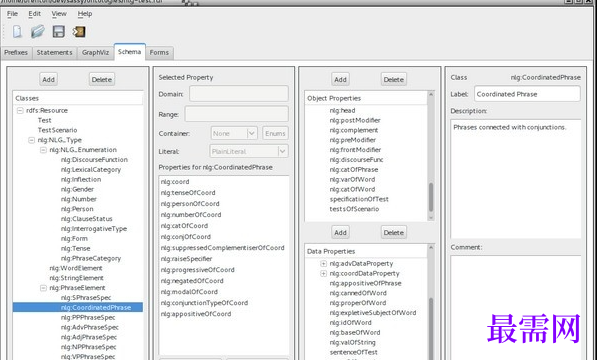Switch to the Forms tab
The image size is (599, 360).
[159, 53]
